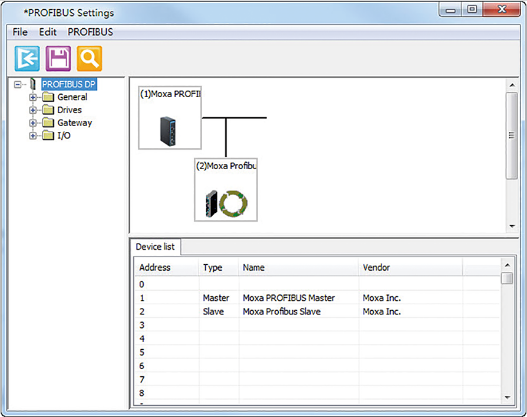Maximize the PROFIBUS Settings window
The height and width of the screenshot is (417, 527).
click(x=472, y=10)
